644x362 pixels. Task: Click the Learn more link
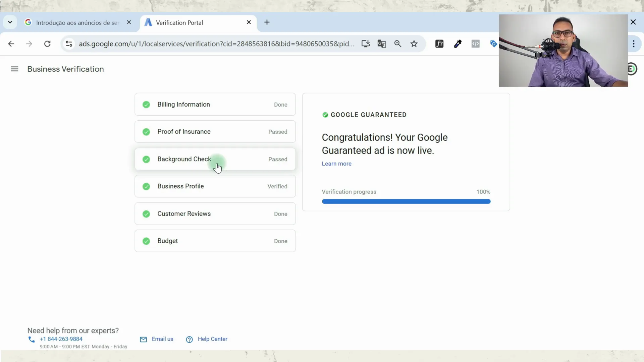(336, 164)
